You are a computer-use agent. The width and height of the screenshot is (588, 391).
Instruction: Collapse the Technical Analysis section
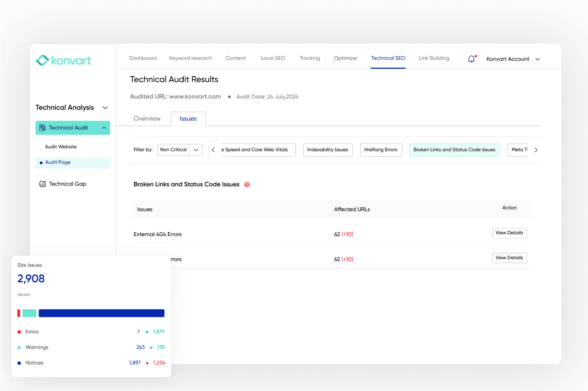tap(105, 108)
